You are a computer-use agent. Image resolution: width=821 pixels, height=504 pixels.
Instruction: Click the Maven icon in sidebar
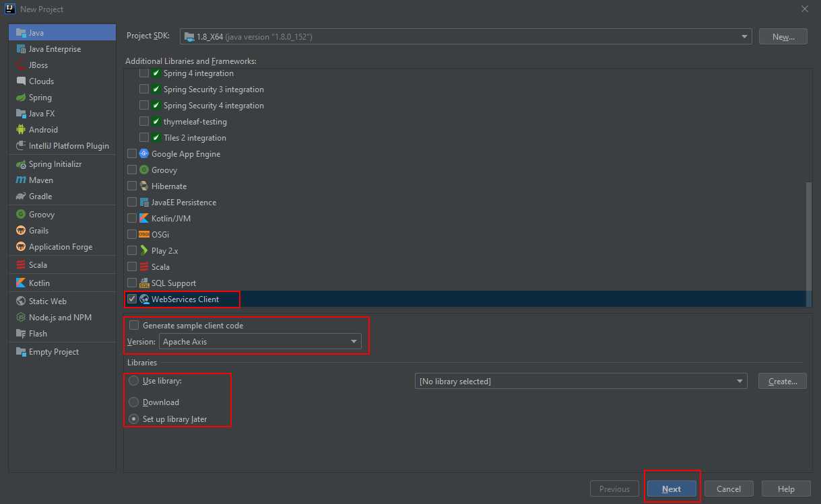click(21, 180)
